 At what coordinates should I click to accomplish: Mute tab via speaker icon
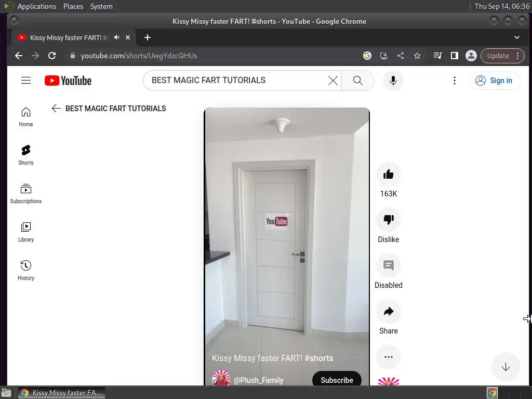pos(117,37)
